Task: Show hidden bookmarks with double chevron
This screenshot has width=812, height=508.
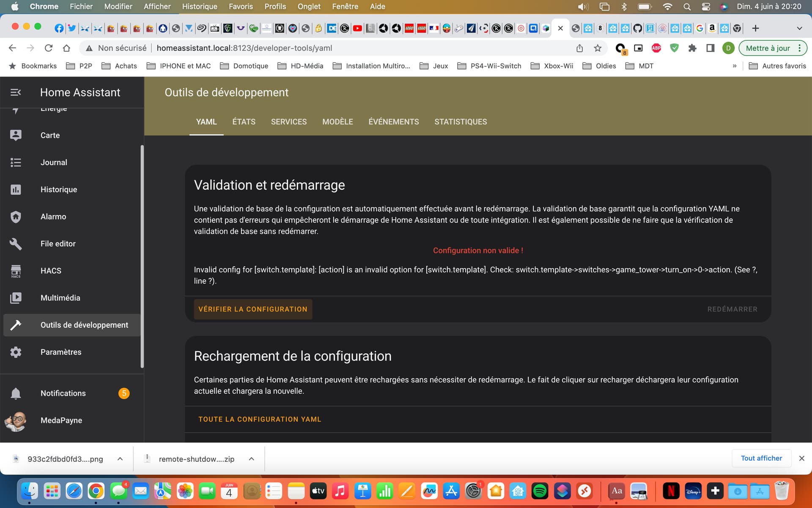Action: pos(735,66)
